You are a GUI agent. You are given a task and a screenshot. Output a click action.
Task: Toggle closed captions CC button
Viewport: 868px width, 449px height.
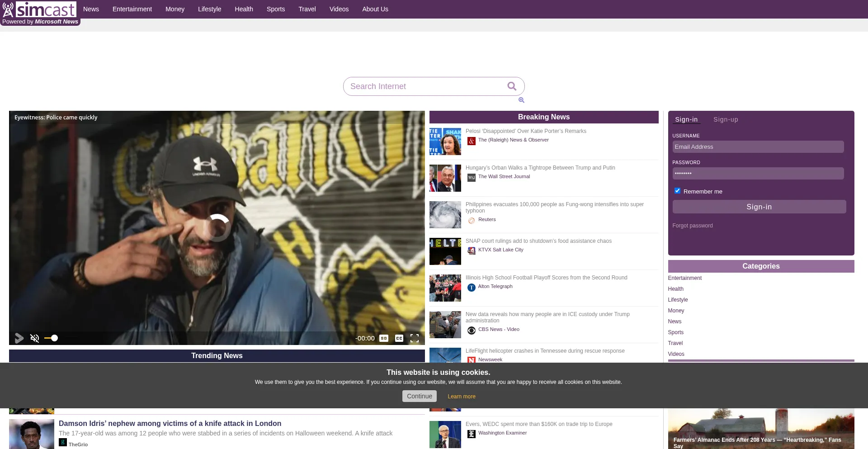[x=399, y=338]
